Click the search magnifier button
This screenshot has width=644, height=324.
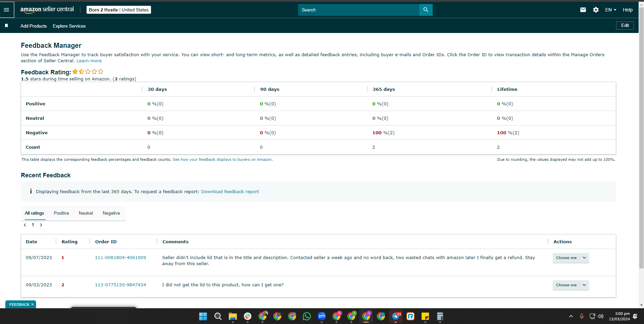click(x=426, y=10)
